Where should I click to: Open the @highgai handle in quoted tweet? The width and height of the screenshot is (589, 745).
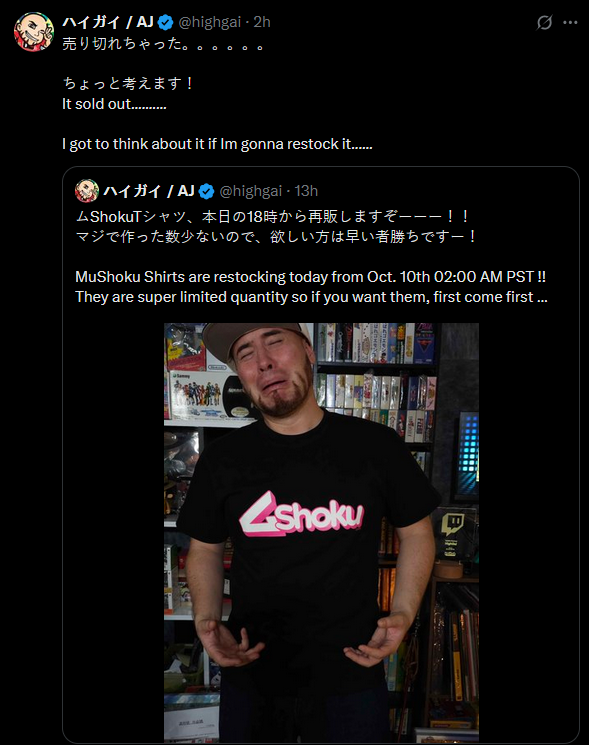(251, 191)
